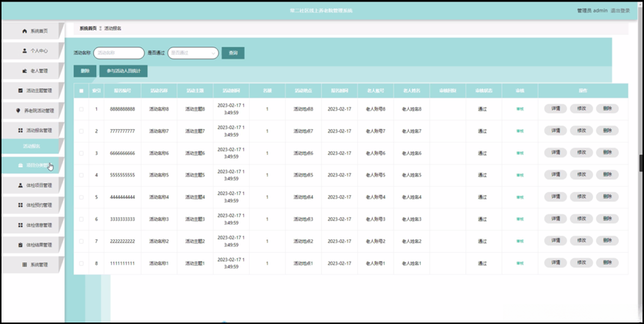Open 系统管理 in the sidebar

[x=33, y=265]
